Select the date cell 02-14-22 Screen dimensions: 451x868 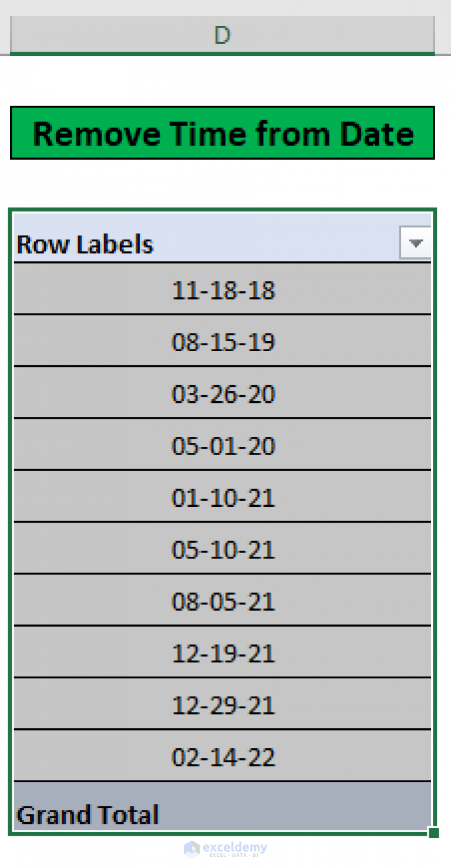(223, 756)
